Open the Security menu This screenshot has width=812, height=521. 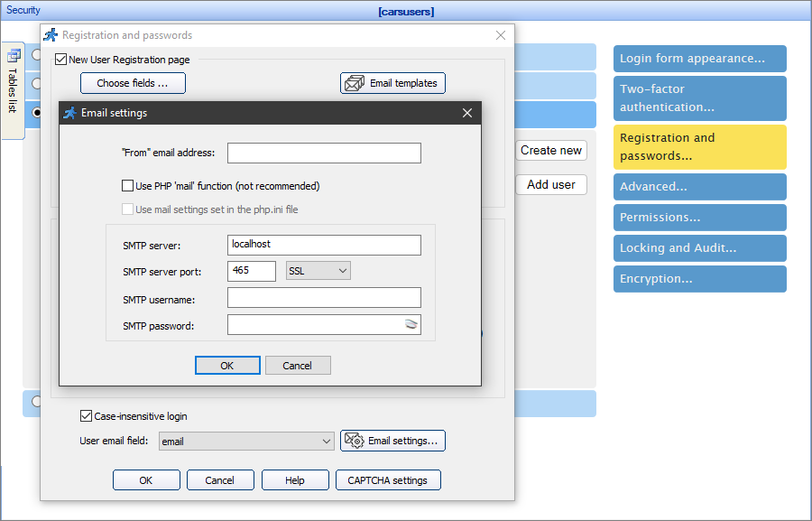point(22,9)
